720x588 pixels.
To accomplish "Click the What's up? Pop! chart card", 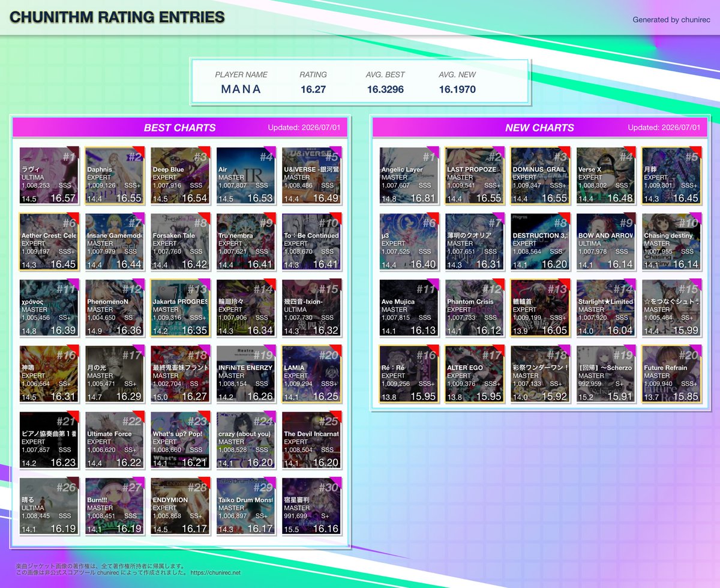I will click(181, 440).
